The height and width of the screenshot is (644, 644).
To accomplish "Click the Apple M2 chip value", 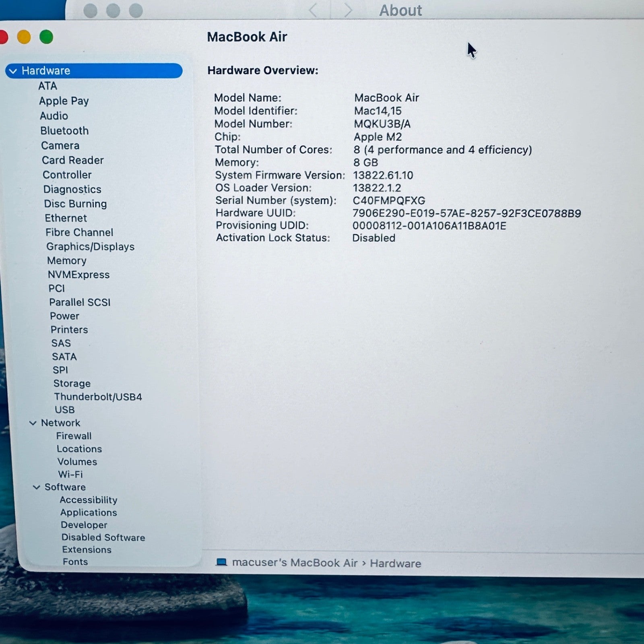I will tap(378, 137).
